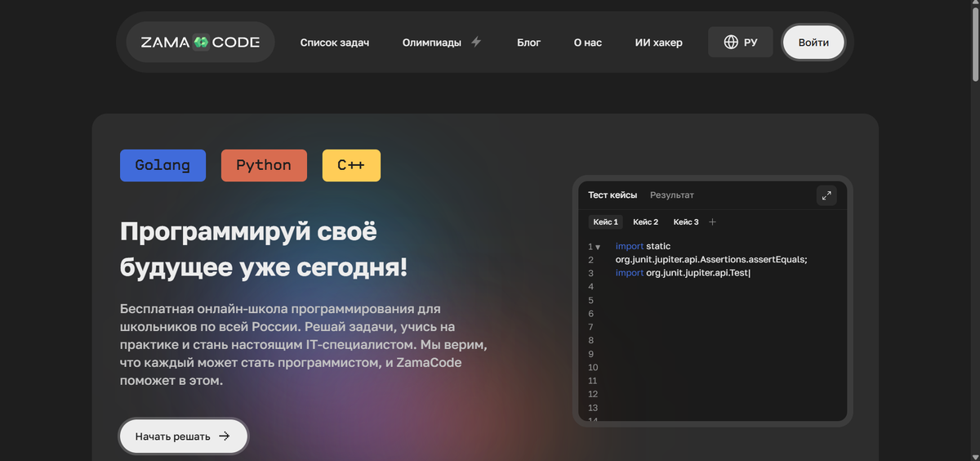This screenshot has height=461, width=980.
Task: Select the Кейс 1 tab
Action: (x=606, y=222)
